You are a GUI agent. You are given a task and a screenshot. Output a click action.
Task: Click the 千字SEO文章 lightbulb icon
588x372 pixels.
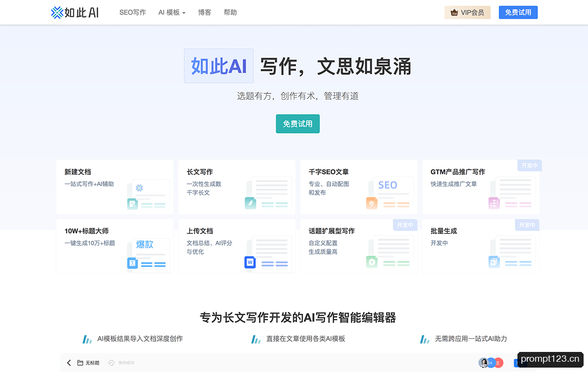pos(372,203)
